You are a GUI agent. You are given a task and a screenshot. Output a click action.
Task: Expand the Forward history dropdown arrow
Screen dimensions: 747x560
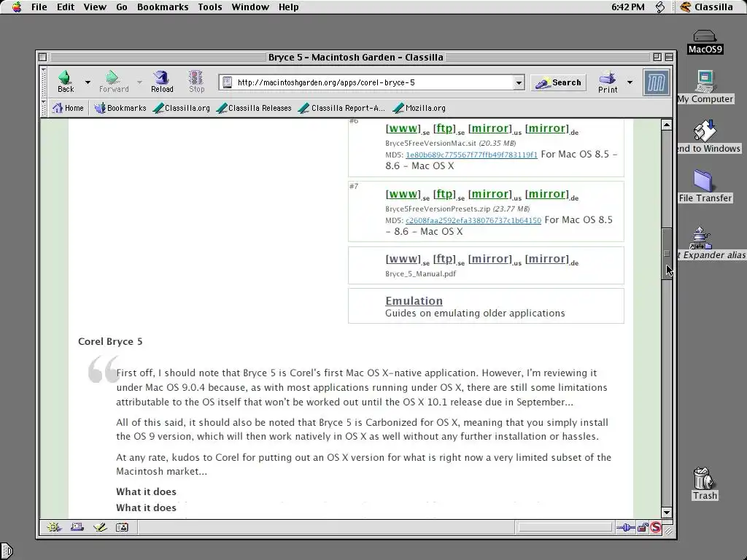139,82
